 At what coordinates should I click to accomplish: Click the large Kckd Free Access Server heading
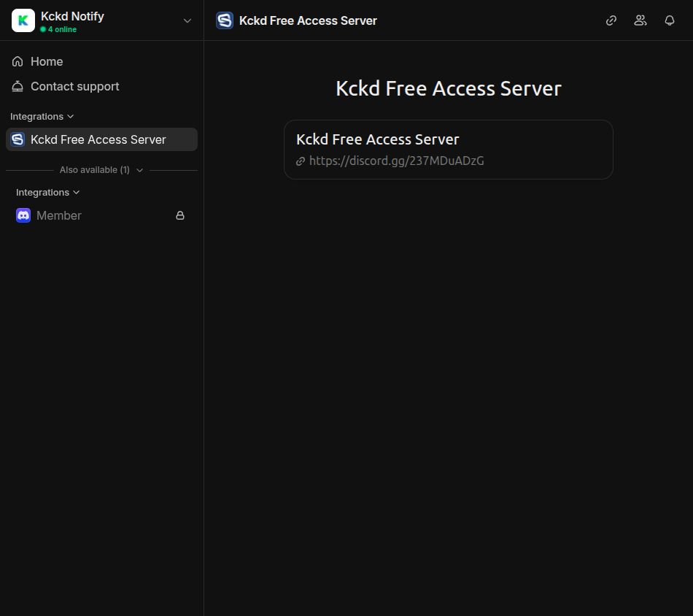pyautogui.click(x=448, y=88)
